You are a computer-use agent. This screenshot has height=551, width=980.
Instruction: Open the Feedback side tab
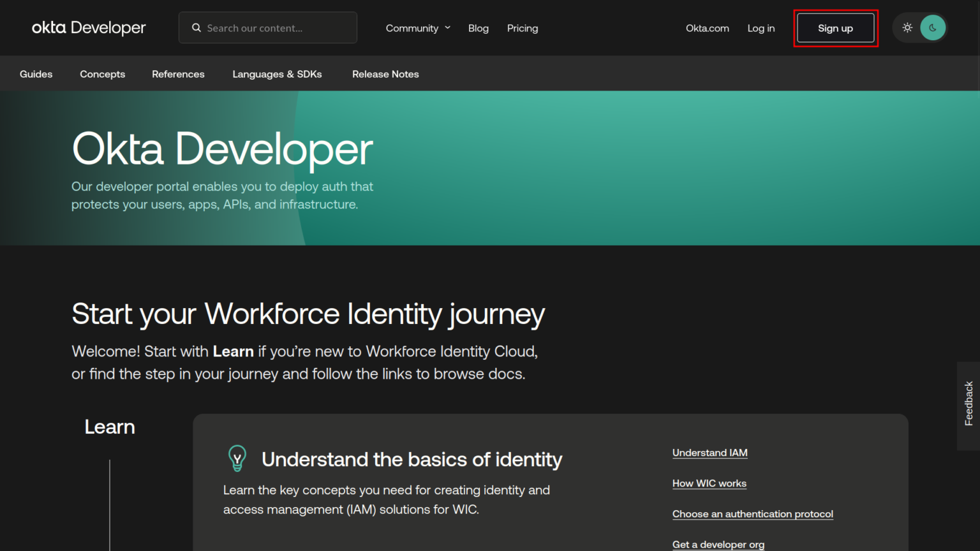[x=969, y=404]
